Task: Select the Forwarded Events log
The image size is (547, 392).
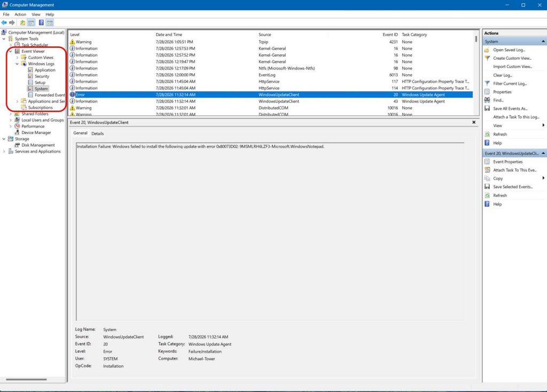Action: (x=50, y=95)
